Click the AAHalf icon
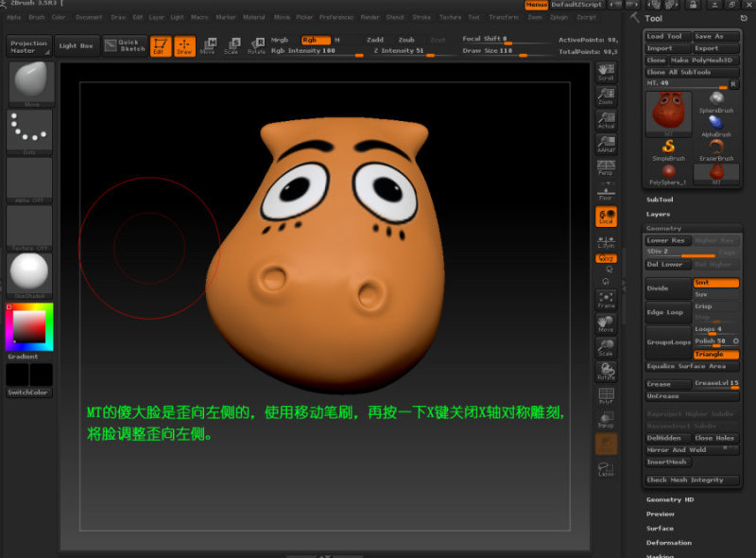Screen dimensions: 756x558 (x=606, y=145)
